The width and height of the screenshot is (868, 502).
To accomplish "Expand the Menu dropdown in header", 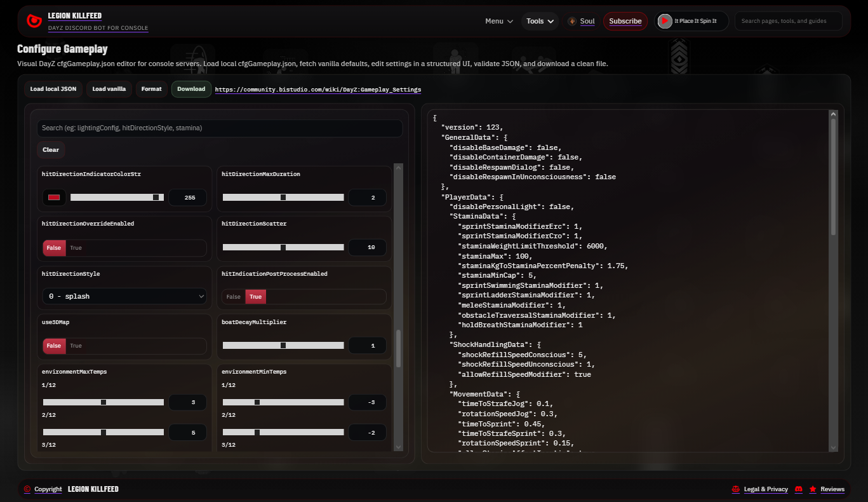I will (499, 21).
